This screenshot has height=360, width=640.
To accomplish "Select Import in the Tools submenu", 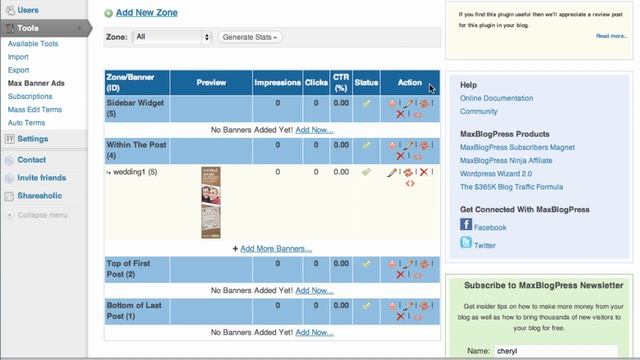I will 18,57.
